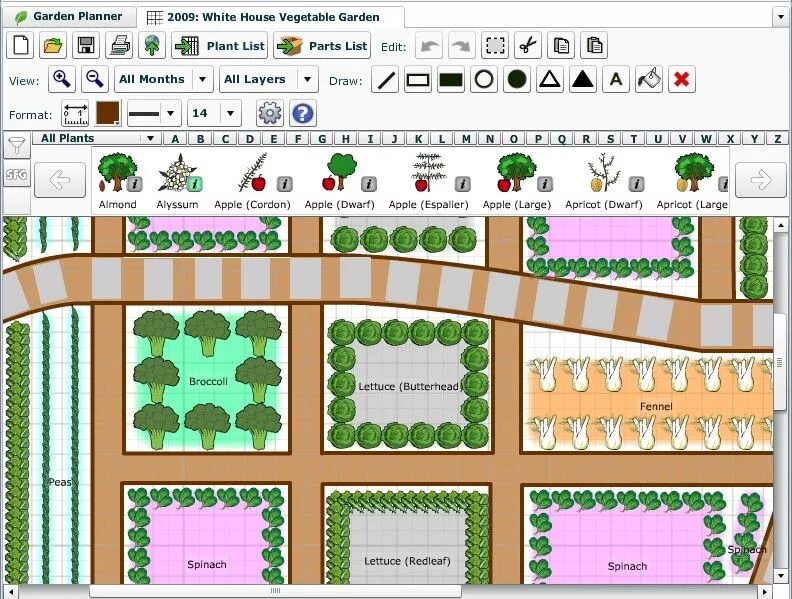Pick the Apple (Large) plant
This screenshot has width=792, height=599.
(x=516, y=182)
